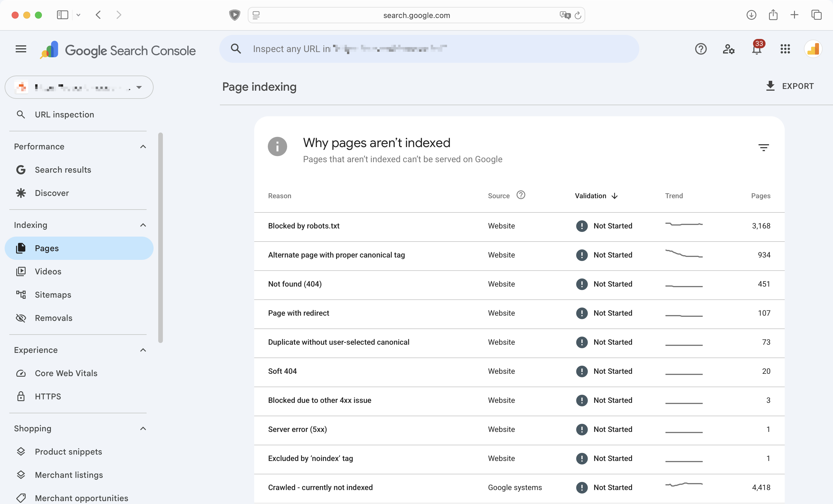Click the sidebar vertical scrollbar
This screenshot has width=833, height=504.
coord(161,237)
